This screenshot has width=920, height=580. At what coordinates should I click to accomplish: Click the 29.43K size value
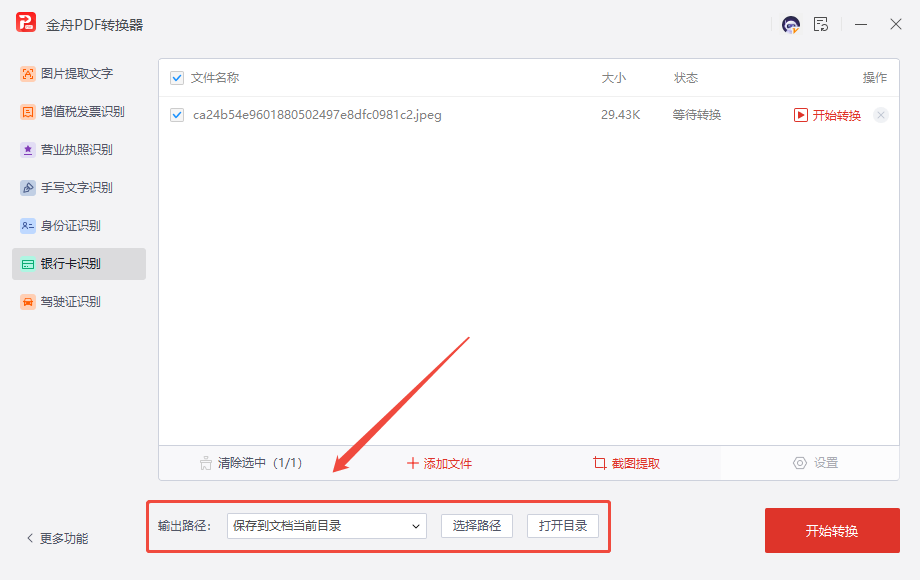click(620, 115)
